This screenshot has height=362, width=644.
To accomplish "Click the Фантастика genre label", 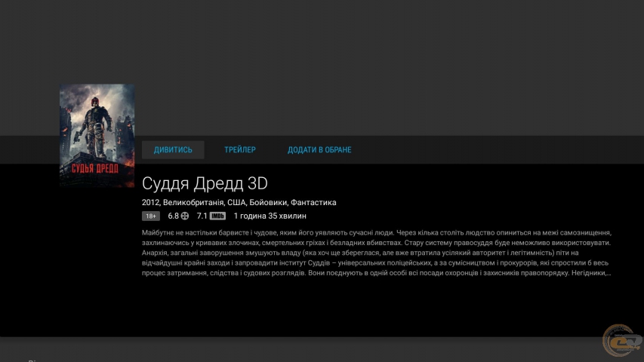I will point(313,202).
